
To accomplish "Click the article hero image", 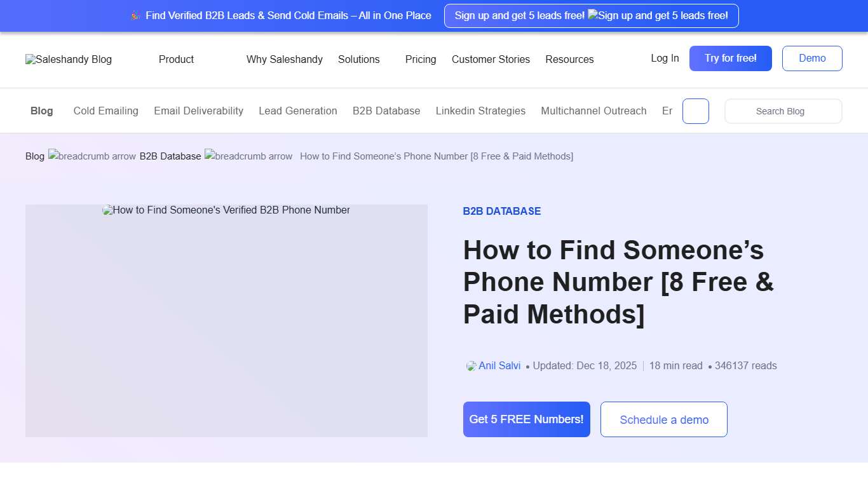I will 226,320.
